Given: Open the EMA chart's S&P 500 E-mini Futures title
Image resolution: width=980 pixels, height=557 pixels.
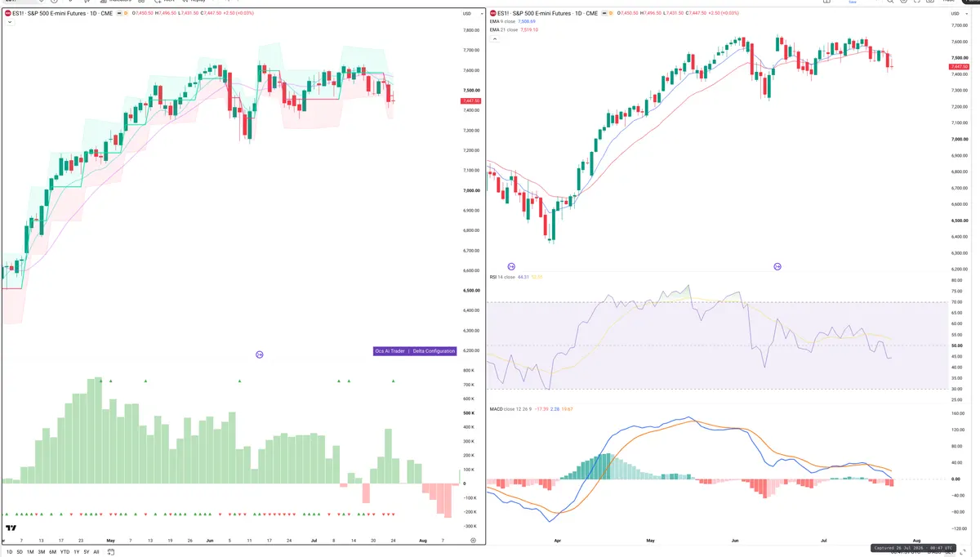Looking at the screenshot, I should 547,14.
